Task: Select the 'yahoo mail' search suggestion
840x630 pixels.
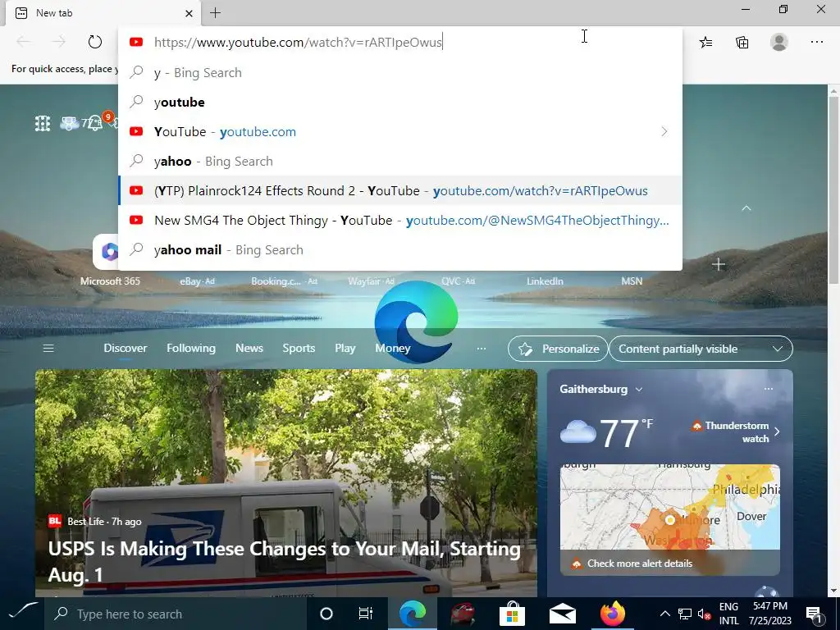Action: click(400, 249)
